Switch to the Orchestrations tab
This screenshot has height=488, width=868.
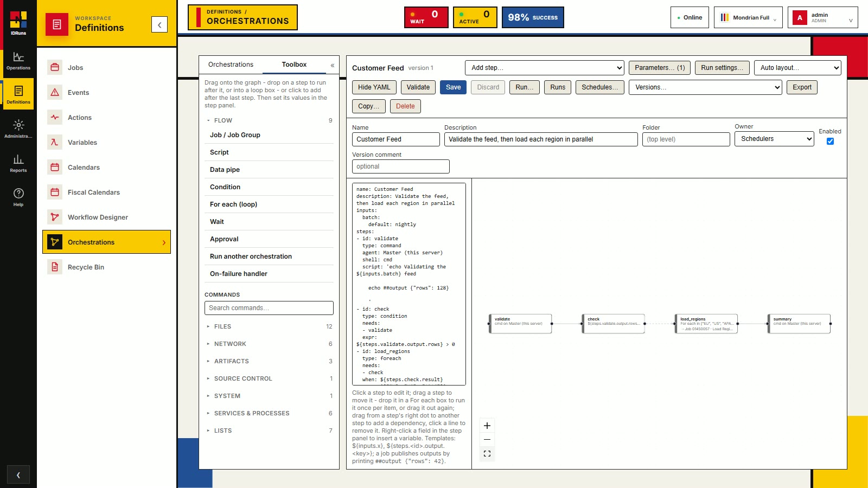point(231,65)
